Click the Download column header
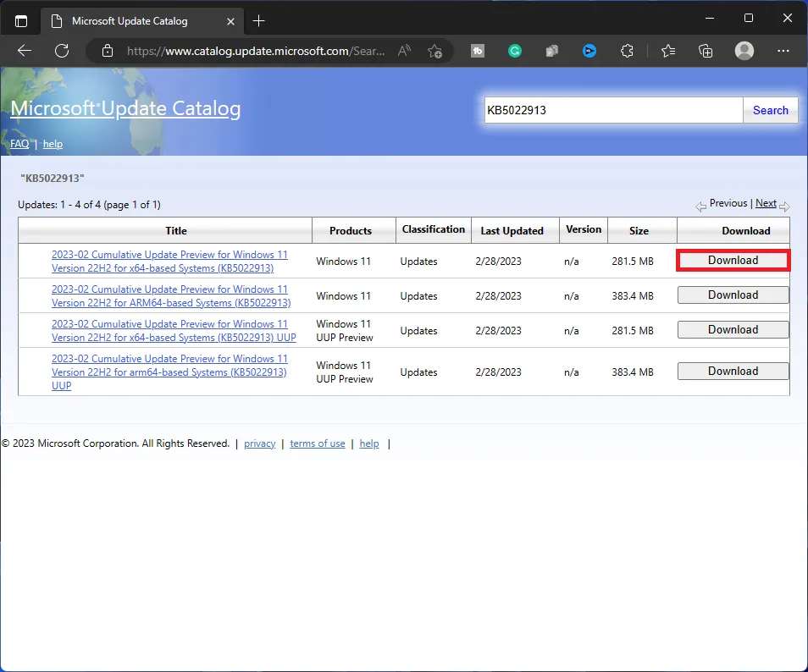 (745, 231)
